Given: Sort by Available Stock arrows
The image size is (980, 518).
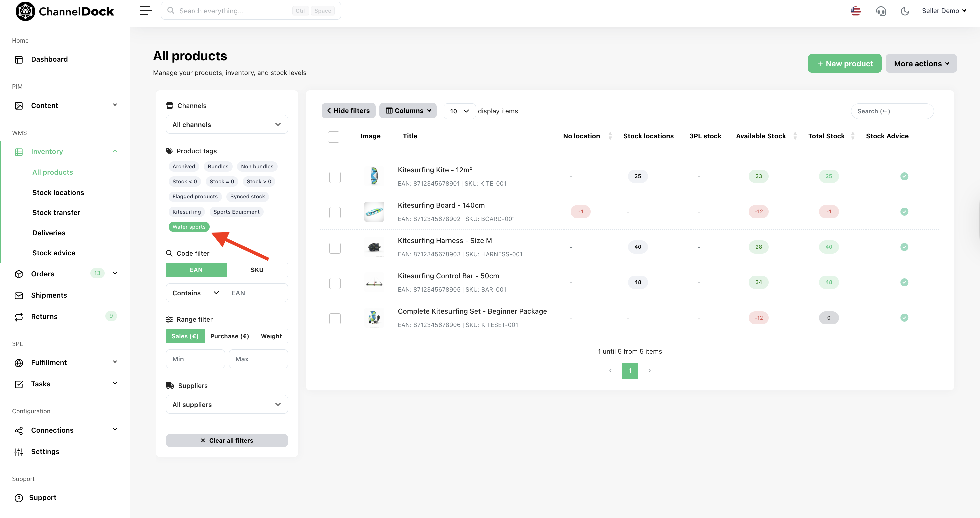Looking at the screenshot, I should [795, 136].
